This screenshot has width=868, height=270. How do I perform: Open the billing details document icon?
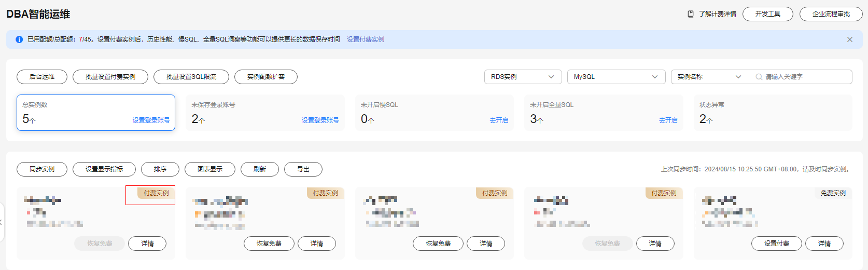coord(691,14)
